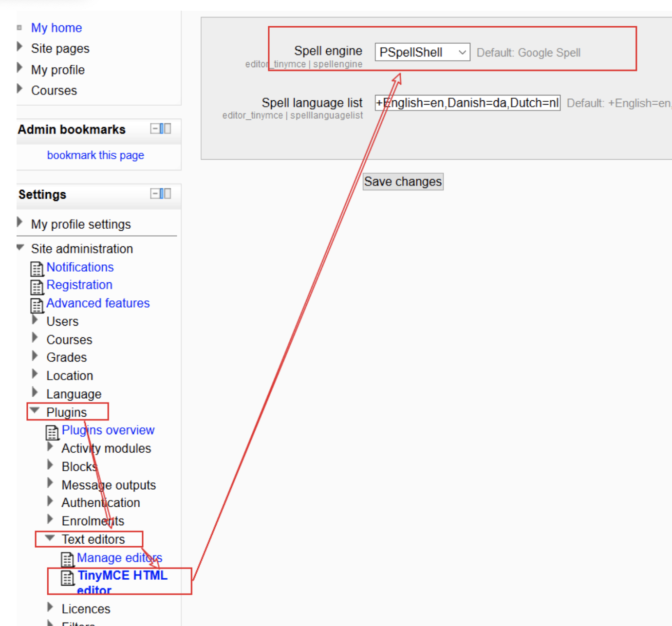Image resolution: width=672 pixels, height=626 pixels.
Task: Collapse the Text editors node
Action: pos(50,538)
